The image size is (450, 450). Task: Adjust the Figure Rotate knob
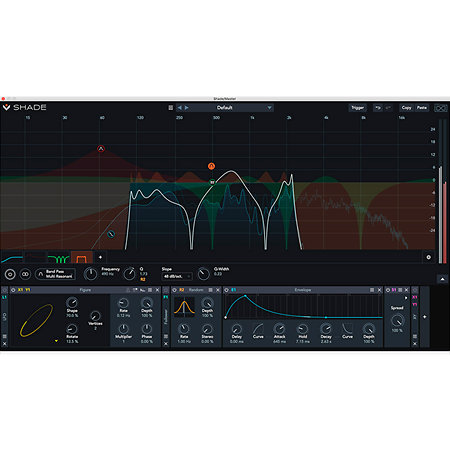(x=72, y=329)
